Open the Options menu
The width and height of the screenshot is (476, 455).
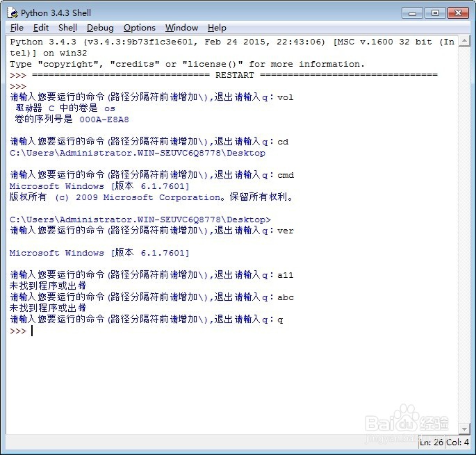[x=140, y=28]
